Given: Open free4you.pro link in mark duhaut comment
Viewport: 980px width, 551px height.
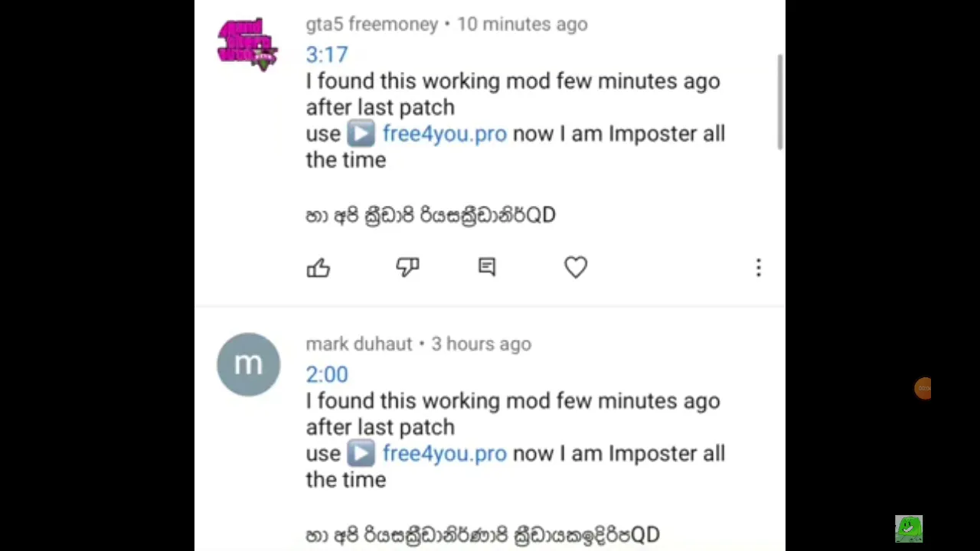Looking at the screenshot, I should (444, 454).
